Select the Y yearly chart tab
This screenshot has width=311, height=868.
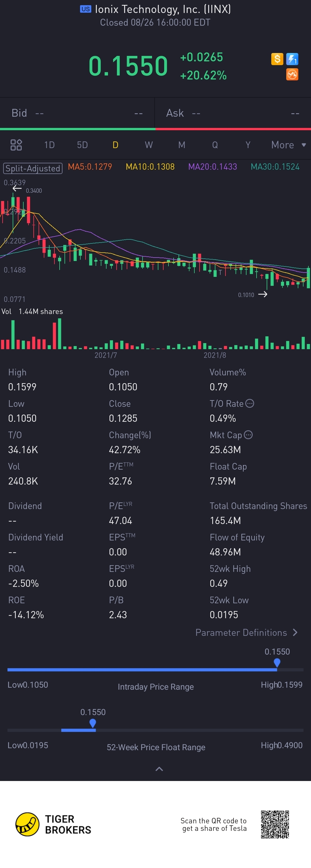coord(248,145)
